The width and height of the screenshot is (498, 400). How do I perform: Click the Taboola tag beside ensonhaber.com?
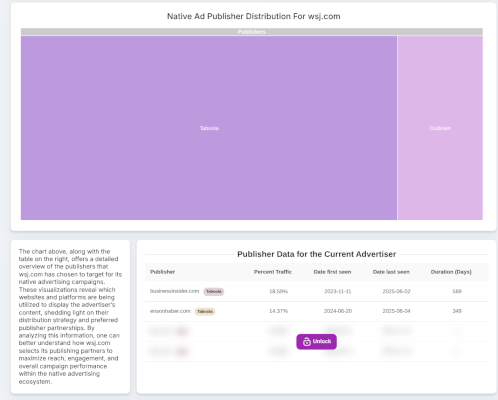205,312
